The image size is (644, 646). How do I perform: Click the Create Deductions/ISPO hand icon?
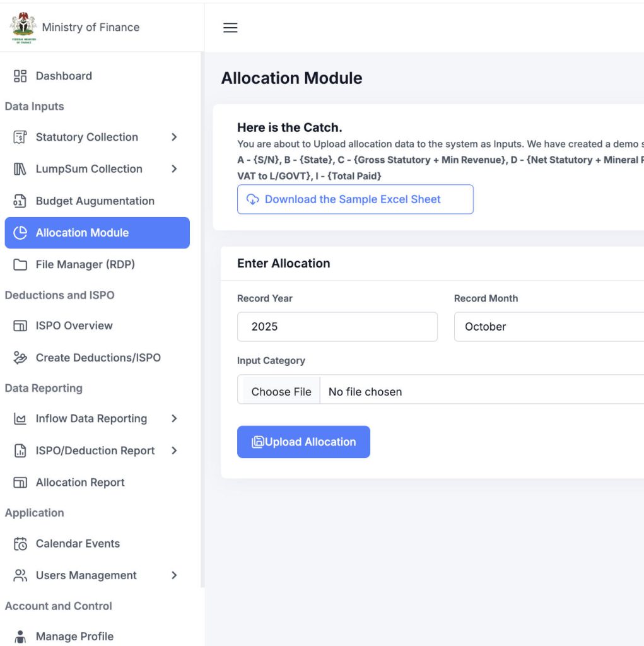tap(20, 358)
